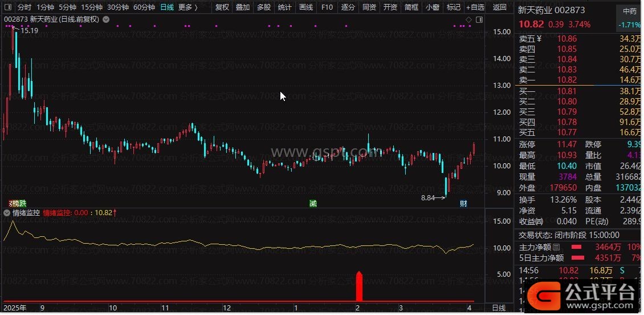The width and height of the screenshot is (644, 315).
Task: Click the square icon at chart top-right
Action: click(x=478, y=19)
